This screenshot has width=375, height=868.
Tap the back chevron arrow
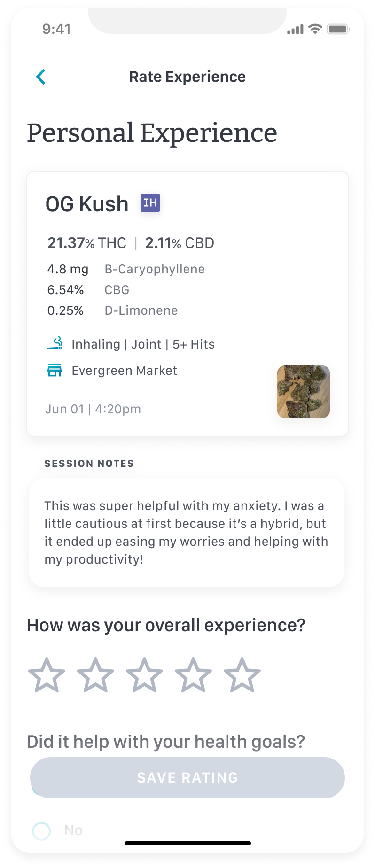point(41,77)
